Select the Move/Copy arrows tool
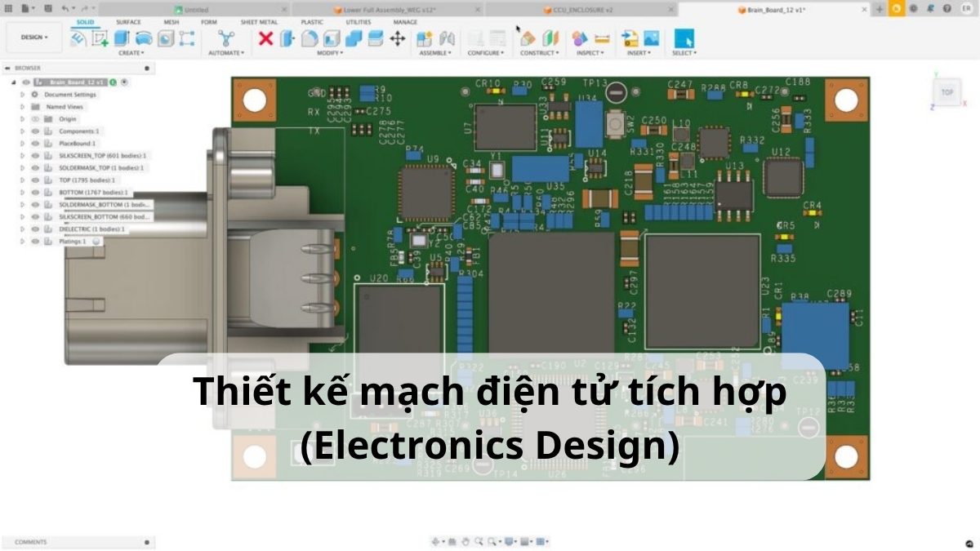 tap(398, 38)
